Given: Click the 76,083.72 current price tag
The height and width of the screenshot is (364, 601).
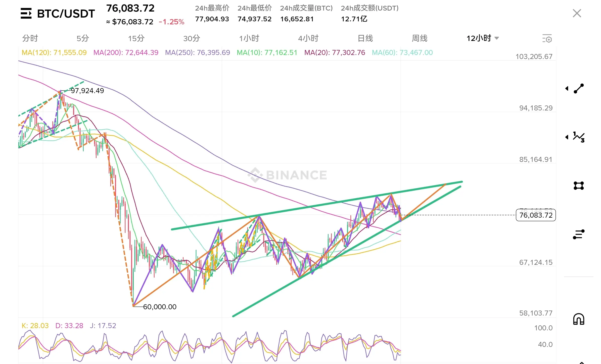Looking at the screenshot, I should coord(536,215).
